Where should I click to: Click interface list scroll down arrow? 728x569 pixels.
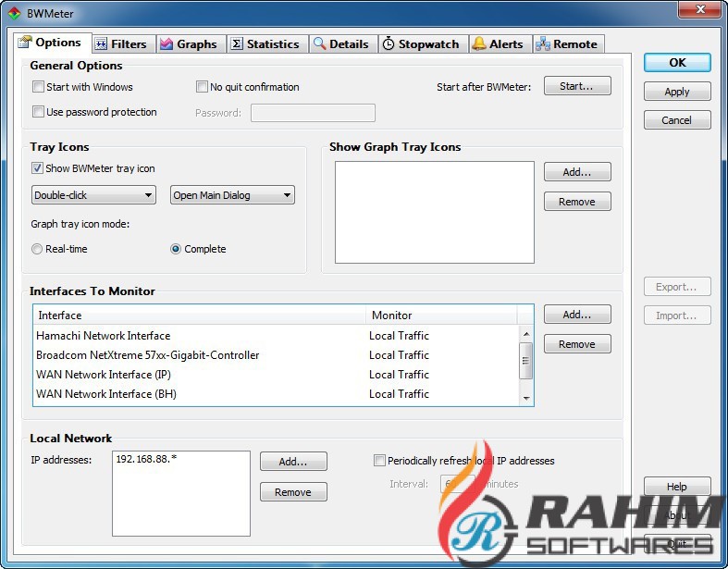[526, 398]
